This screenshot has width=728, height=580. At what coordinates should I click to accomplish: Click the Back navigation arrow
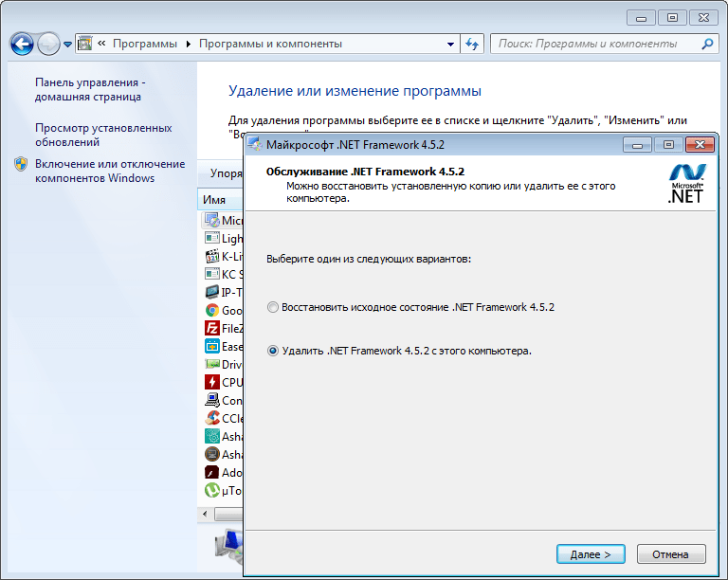[x=22, y=45]
